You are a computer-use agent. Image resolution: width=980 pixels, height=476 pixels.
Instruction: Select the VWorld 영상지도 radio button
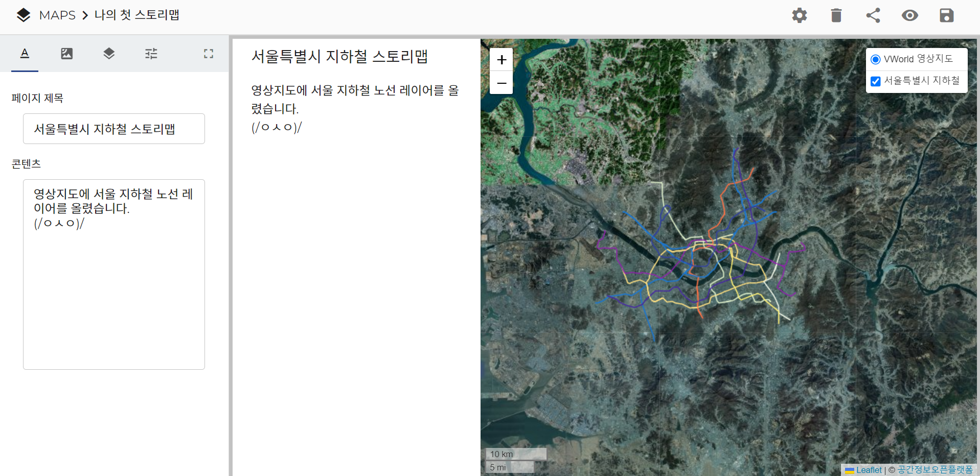pos(875,59)
